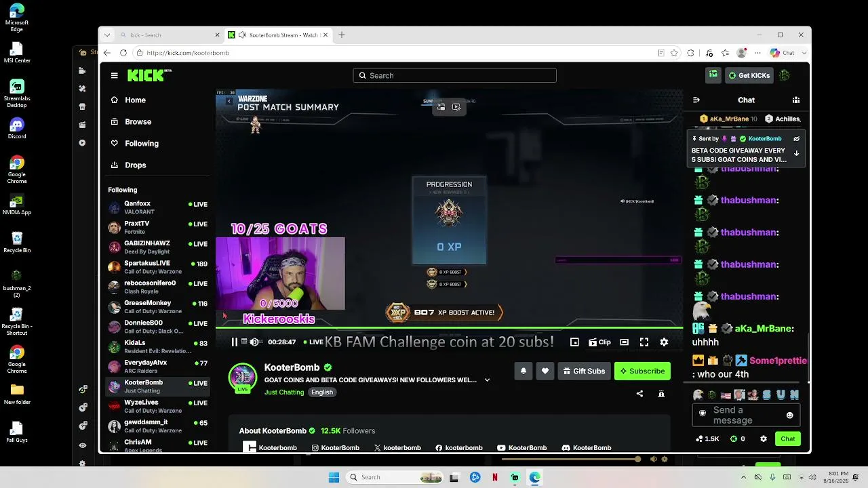Open Edge extensions puzzle icon

pyautogui.click(x=691, y=53)
